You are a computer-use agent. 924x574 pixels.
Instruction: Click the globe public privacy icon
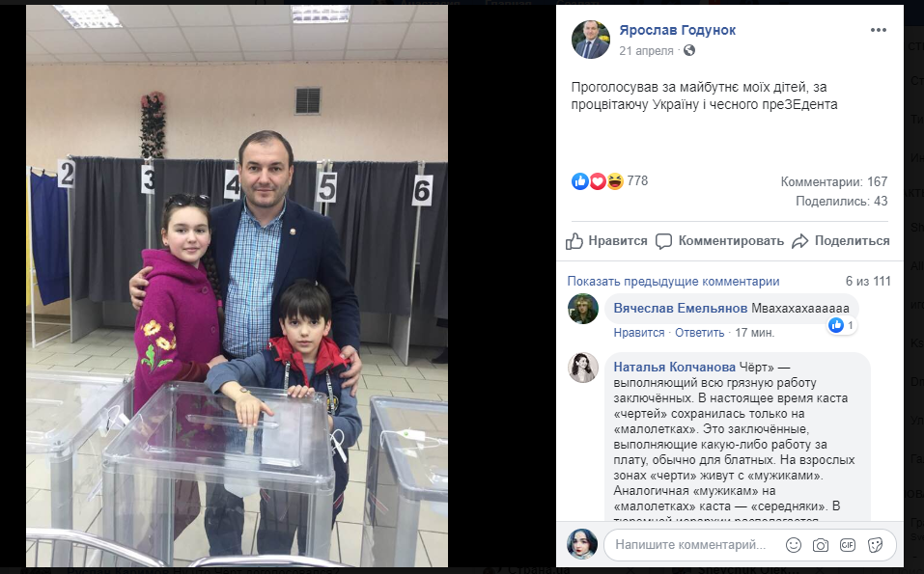coord(688,50)
